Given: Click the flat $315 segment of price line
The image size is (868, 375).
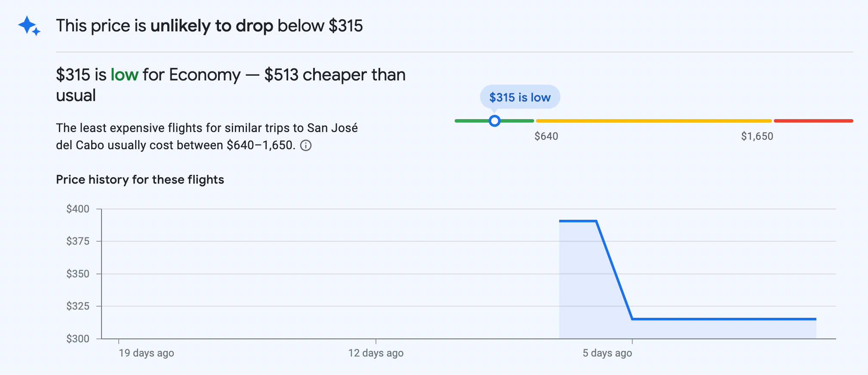Looking at the screenshot, I should point(724,319).
